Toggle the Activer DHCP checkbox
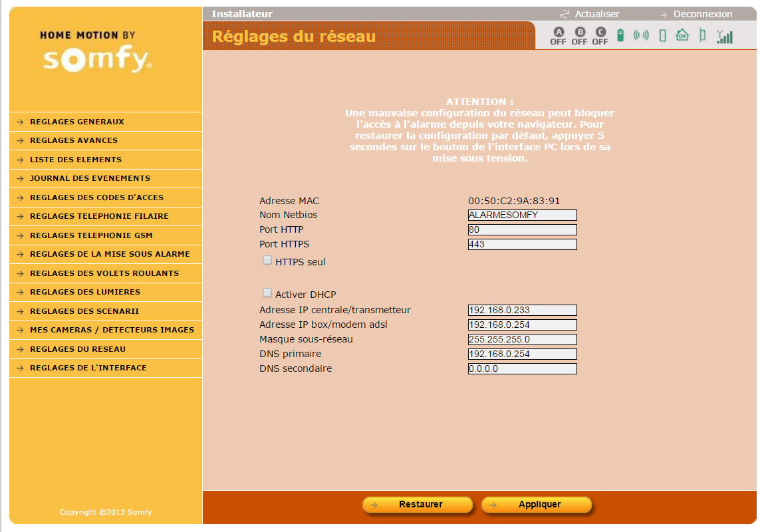 click(x=267, y=293)
